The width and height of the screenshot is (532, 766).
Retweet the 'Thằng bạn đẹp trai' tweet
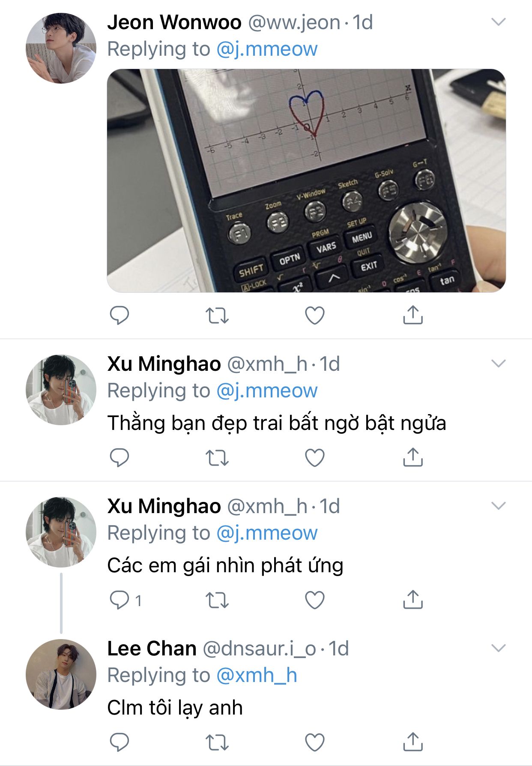pyautogui.click(x=217, y=457)
